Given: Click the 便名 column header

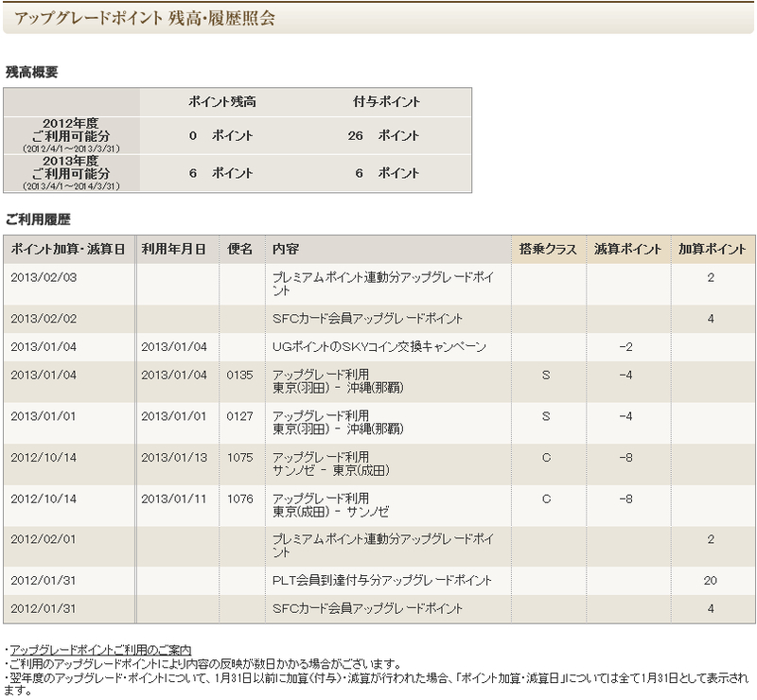Looking at the screenshot, I should pyautogui.click(x=240, y=249).
